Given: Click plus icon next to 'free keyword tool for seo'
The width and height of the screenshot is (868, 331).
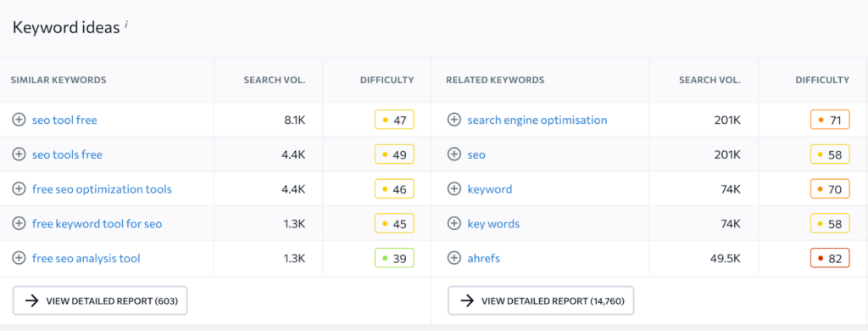Looking at the screenshot, I should coord(19,223).
